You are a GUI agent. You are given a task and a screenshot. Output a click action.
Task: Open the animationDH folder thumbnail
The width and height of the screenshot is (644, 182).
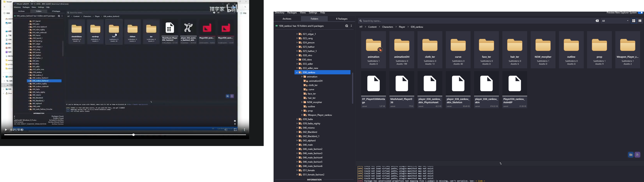402,50
